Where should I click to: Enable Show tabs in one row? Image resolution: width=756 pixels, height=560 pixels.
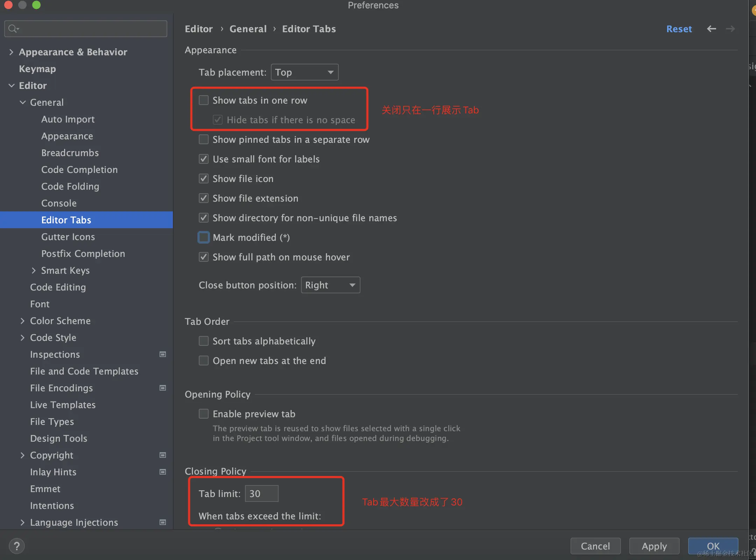pyautogui.click(x=204, y=100)
